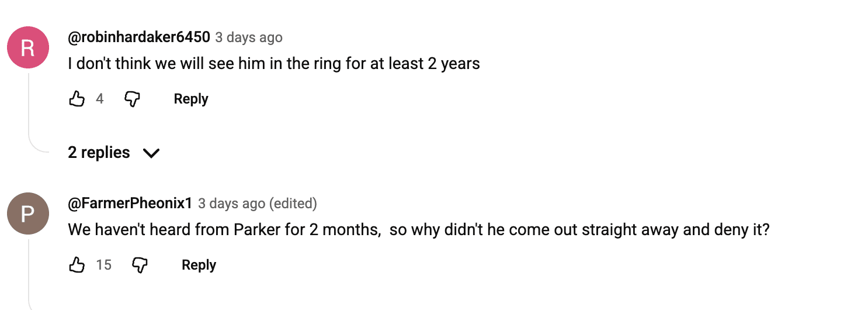
Task: Click the thread line under the P avatar
Action: click(29, 275)
